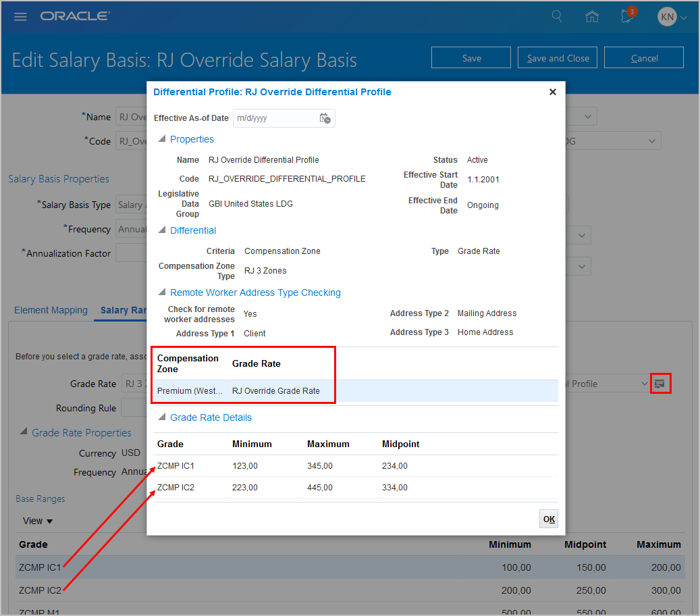Screen dimensions: 700x616
Task: Go to the Home icon
Action: point(592,16)
